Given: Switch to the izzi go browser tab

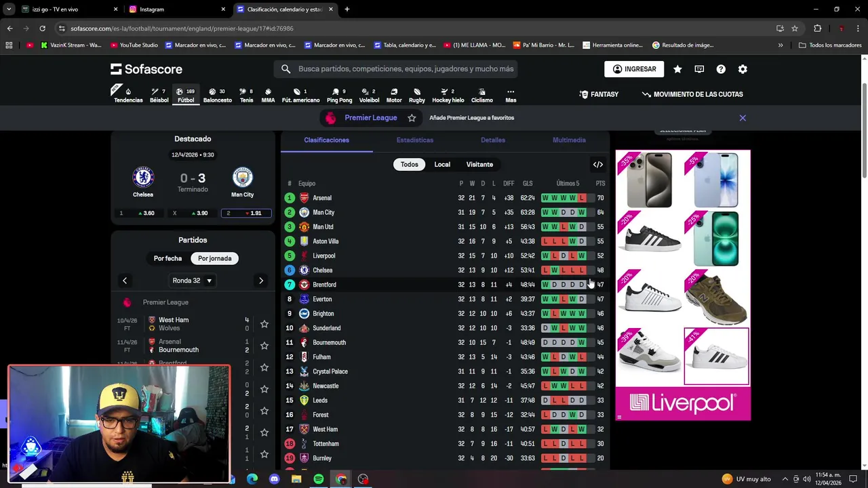Looking at the screenshot, I should point(70,9).
